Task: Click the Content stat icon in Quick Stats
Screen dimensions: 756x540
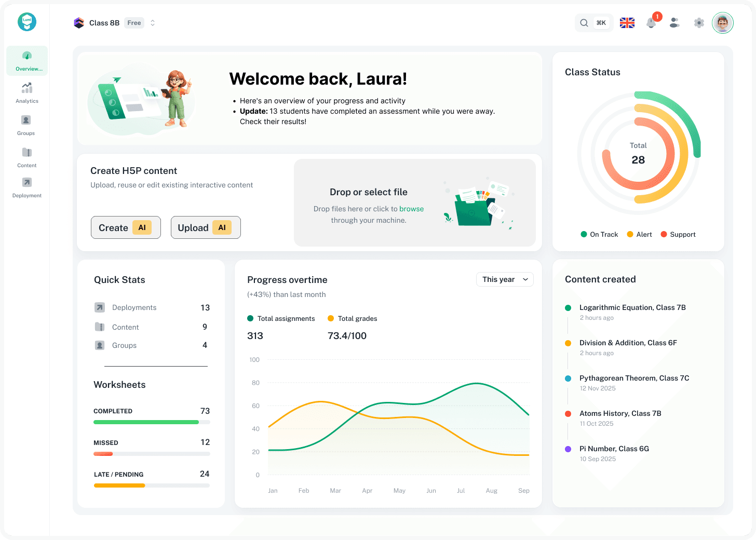Action: coord(100,327)
